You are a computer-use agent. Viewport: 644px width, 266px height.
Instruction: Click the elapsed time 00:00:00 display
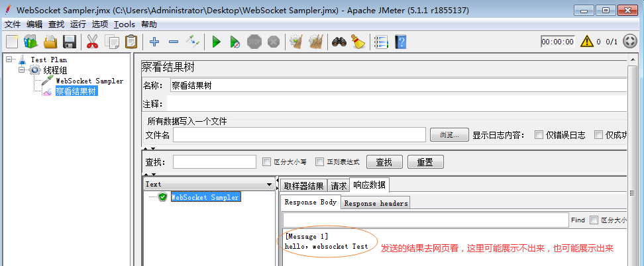[x=558, y=42]
